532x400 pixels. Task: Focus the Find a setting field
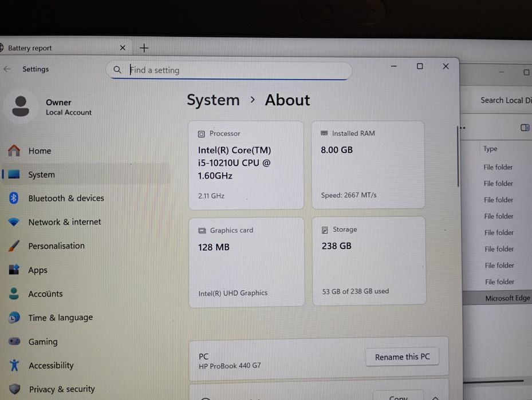pos(230,70)
